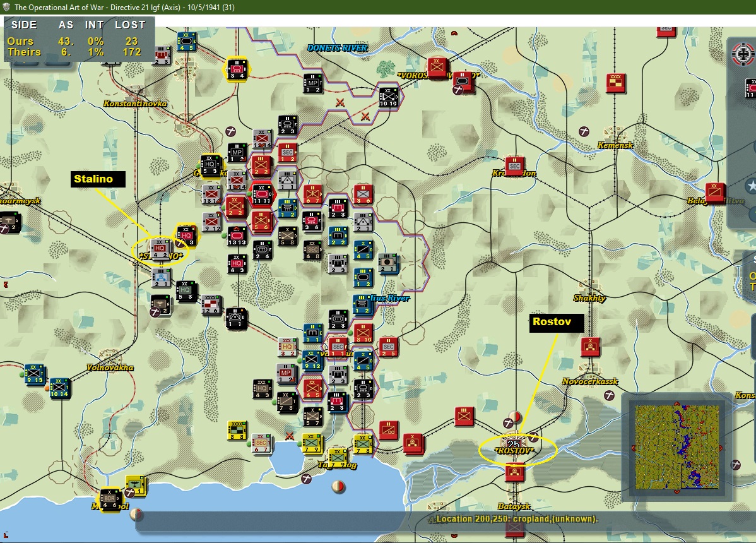
Task: Select the blue XX 4-5 unit north of Konstantinovka
Action: [x=186, y=42]
